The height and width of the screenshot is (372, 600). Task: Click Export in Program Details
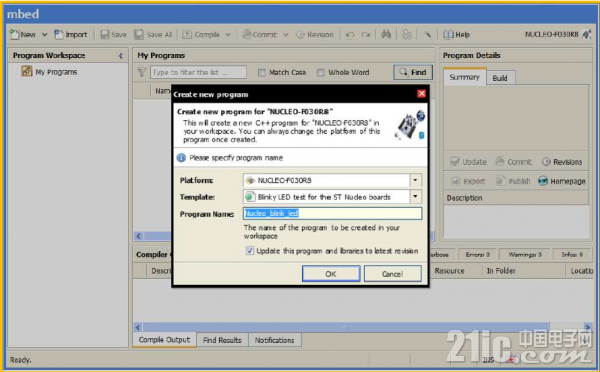[x=468, y=181]
